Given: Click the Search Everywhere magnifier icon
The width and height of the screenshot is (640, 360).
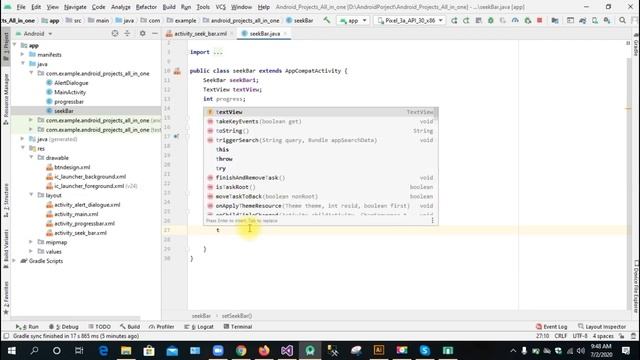Looking at the screenshot, I should pos(622,20).
